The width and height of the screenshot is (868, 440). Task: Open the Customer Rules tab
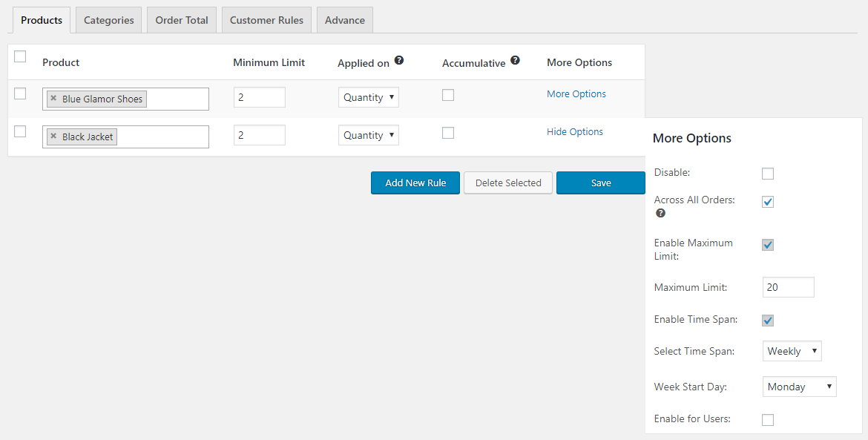[267, 20]
